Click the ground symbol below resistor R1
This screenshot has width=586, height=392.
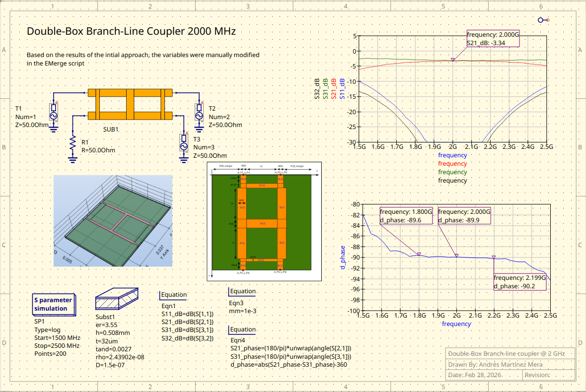coord(72,160)
